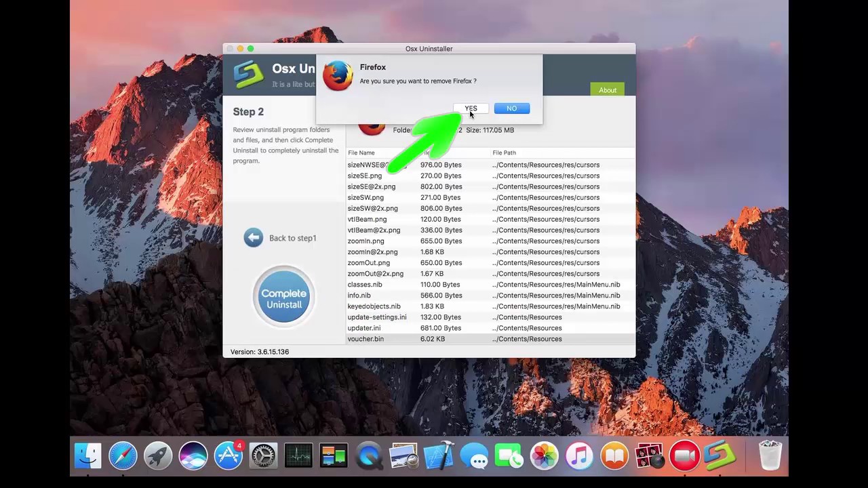Select the info.nib file

[x=491, y=295]
